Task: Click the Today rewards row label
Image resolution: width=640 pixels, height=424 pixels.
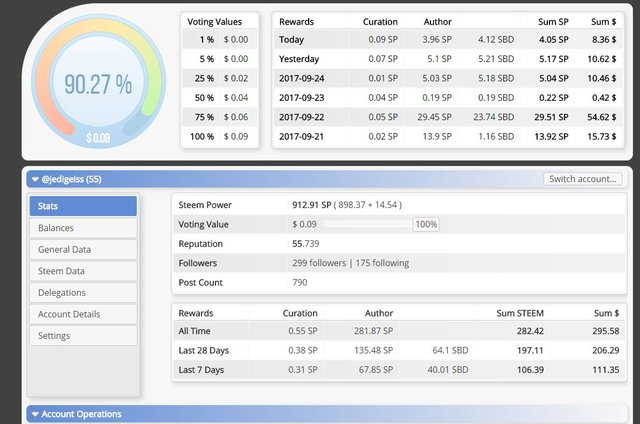Action: pyautogui.click(x=291, y=40)
